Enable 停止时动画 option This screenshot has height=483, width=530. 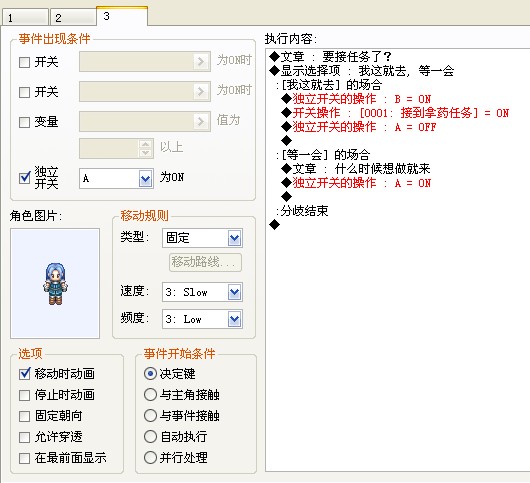(x=24, y=395)
